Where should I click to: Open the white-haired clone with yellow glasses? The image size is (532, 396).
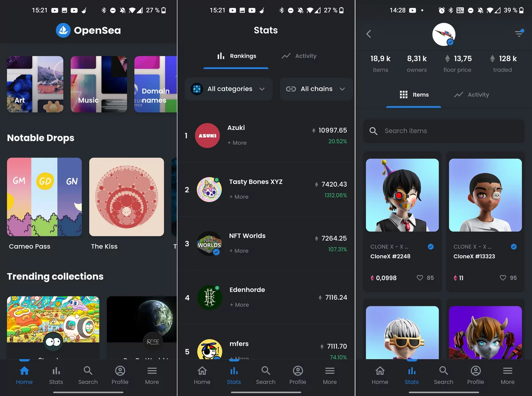[x=402, y=333]
